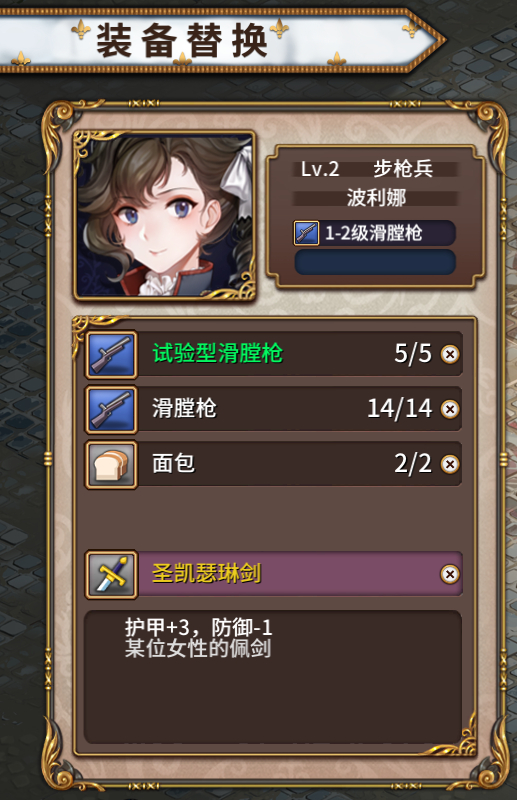Select the 试验型滑膛枪 item row label
The height and width of the screenshot is (800, 517).
pyautogui.click(x=217, y=353)
